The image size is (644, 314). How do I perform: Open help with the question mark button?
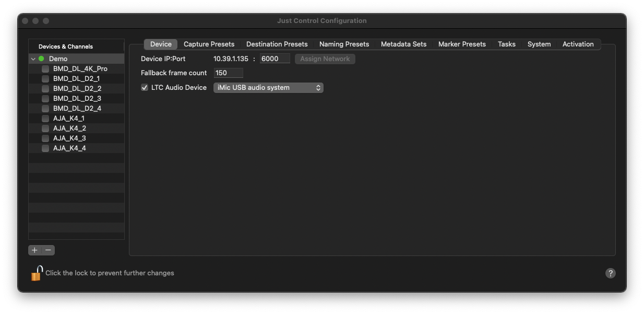[610, 273]
